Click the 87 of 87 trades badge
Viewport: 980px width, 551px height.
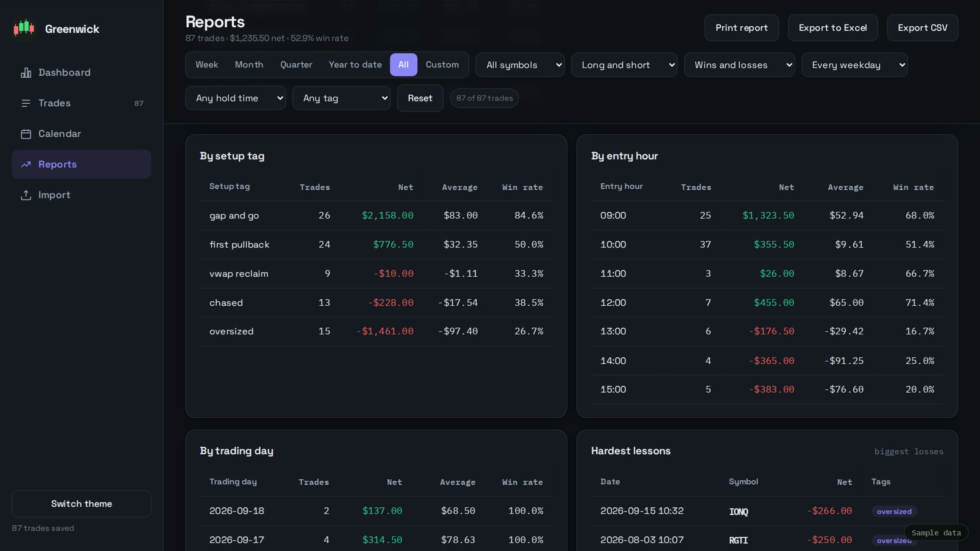coord(484,98)
